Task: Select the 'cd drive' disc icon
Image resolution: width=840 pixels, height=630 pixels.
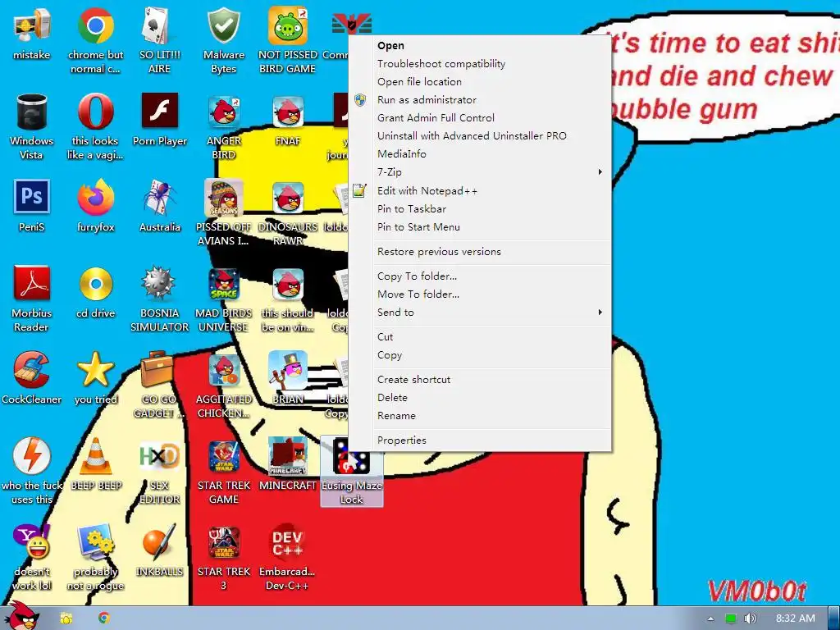Action: 95,293
